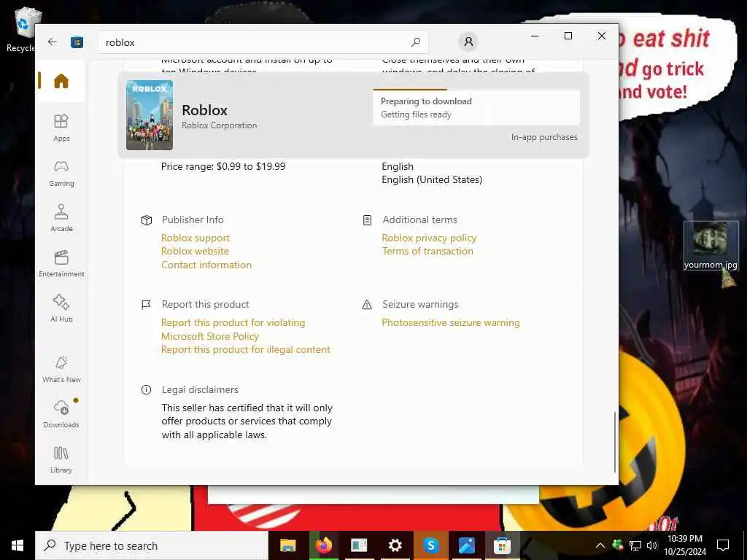This screenshot has width=747, height=560.
Task: Show hidden system tray icons
Action: pyautogui.click(x=600, y=545)
